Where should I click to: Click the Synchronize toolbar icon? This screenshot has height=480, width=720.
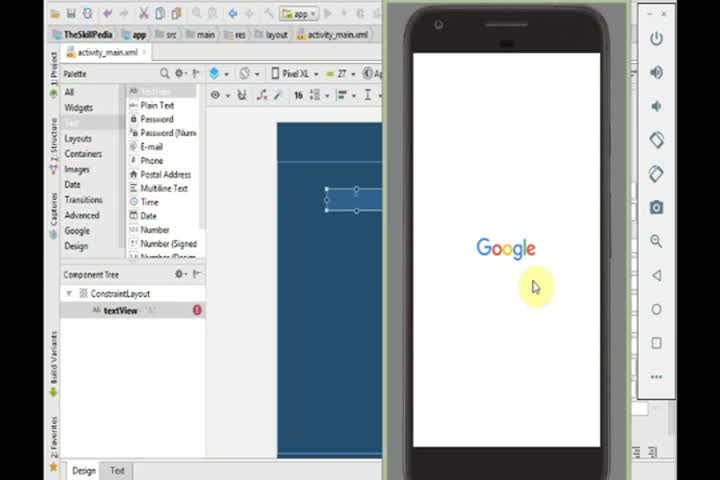click(87, 14)
